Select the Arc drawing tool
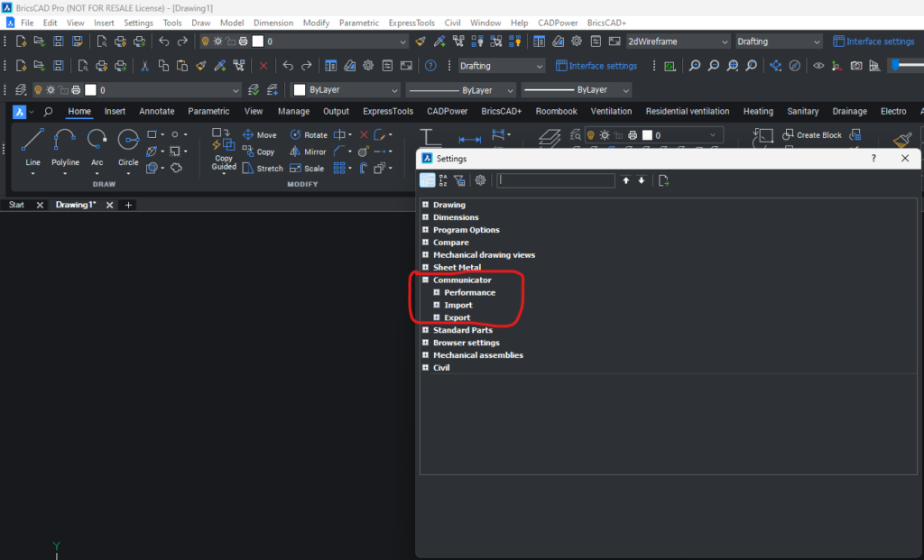 [97, 149]
